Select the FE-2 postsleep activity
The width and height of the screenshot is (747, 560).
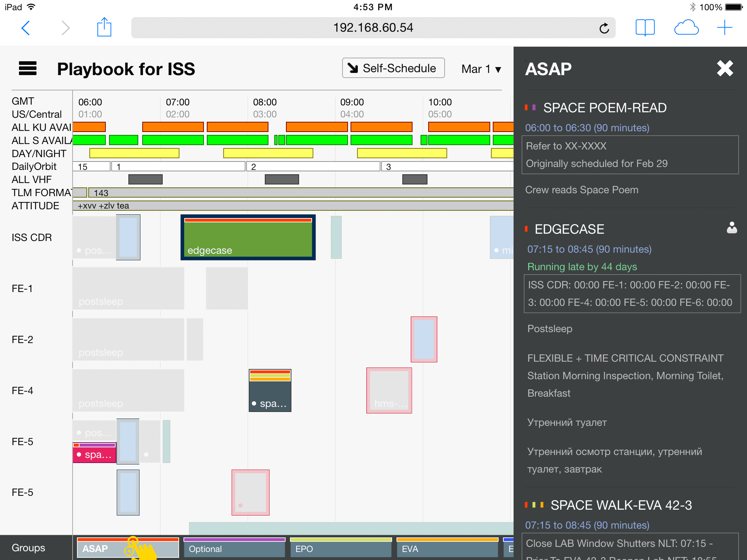coord(128,339)
